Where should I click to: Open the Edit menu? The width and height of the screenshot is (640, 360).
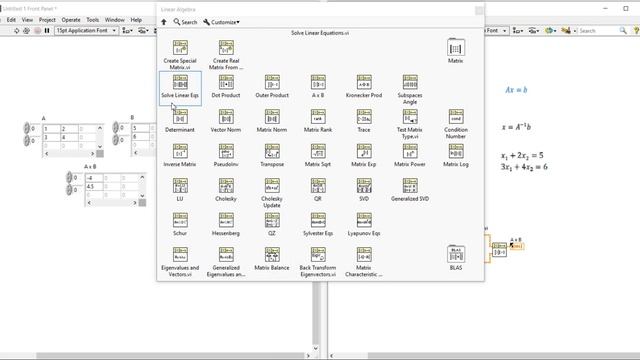[x=11, y=20]
